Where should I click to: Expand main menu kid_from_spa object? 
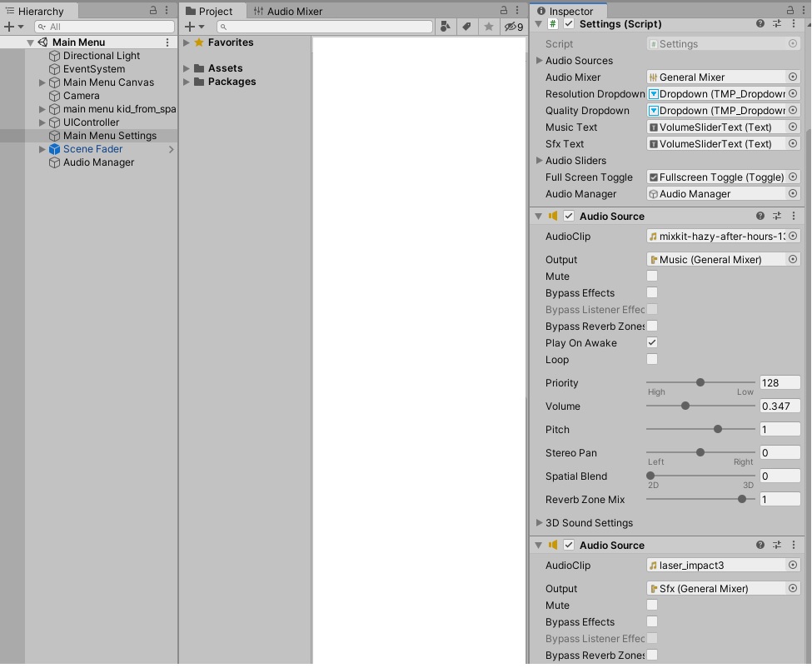click(x=42, y=109)
